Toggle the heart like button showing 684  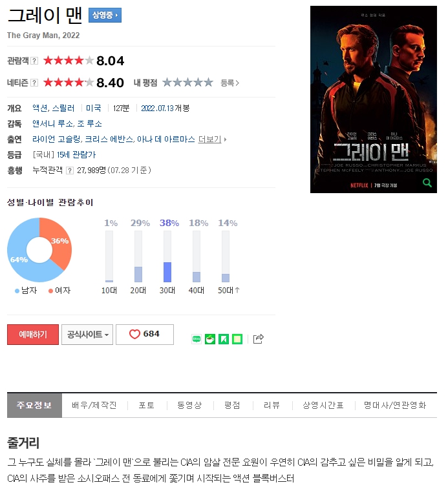(145, 335)
